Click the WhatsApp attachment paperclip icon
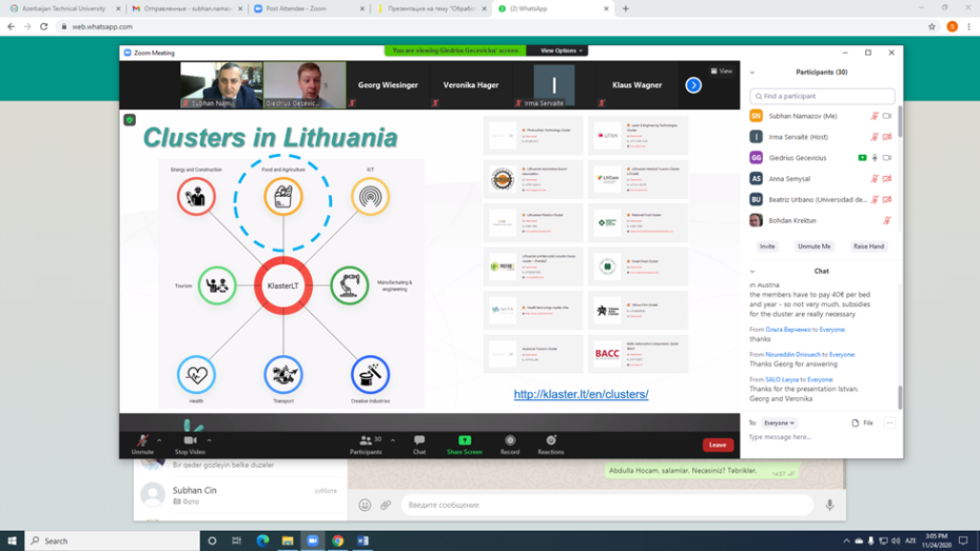980x551 pixels. 386,505
